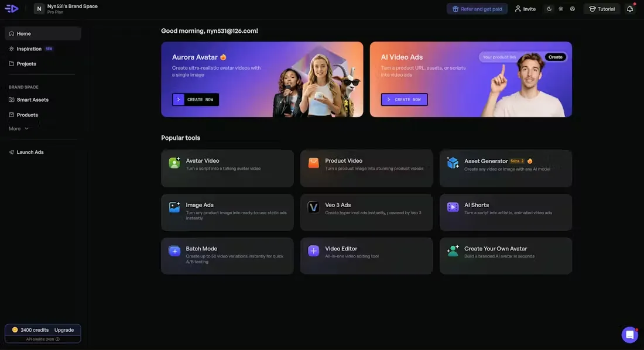Click Create Now under Aurora Avatar
The width and height of the screenshot is (644, 350).
196,99
